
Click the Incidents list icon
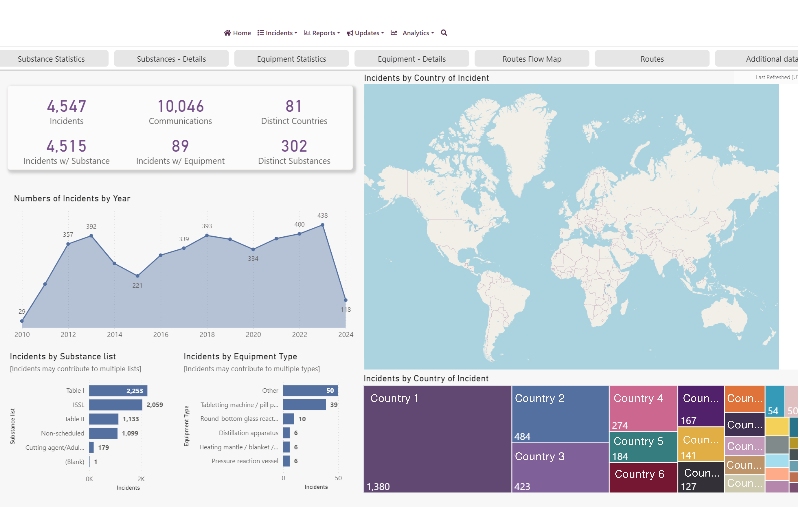[261, 33]
